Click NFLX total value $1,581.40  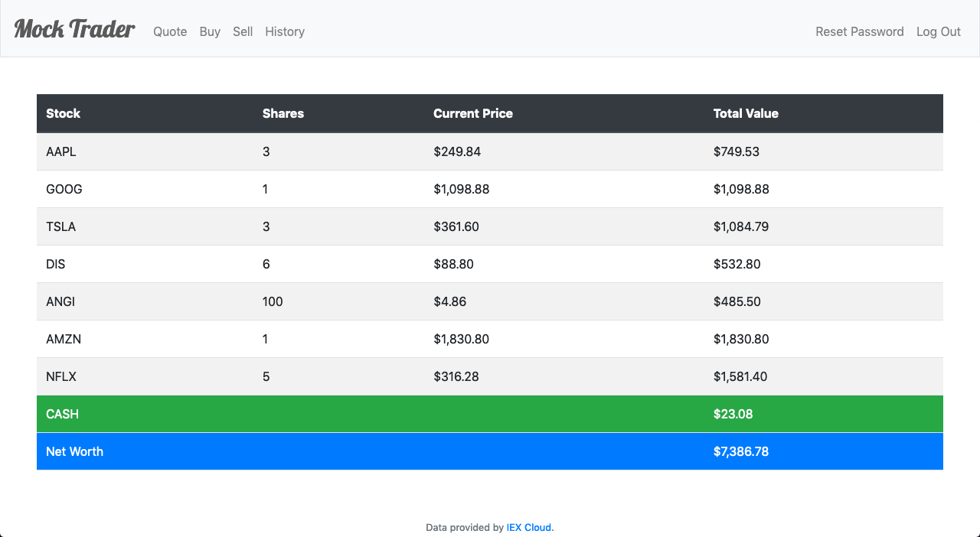(x=740, y=376)
